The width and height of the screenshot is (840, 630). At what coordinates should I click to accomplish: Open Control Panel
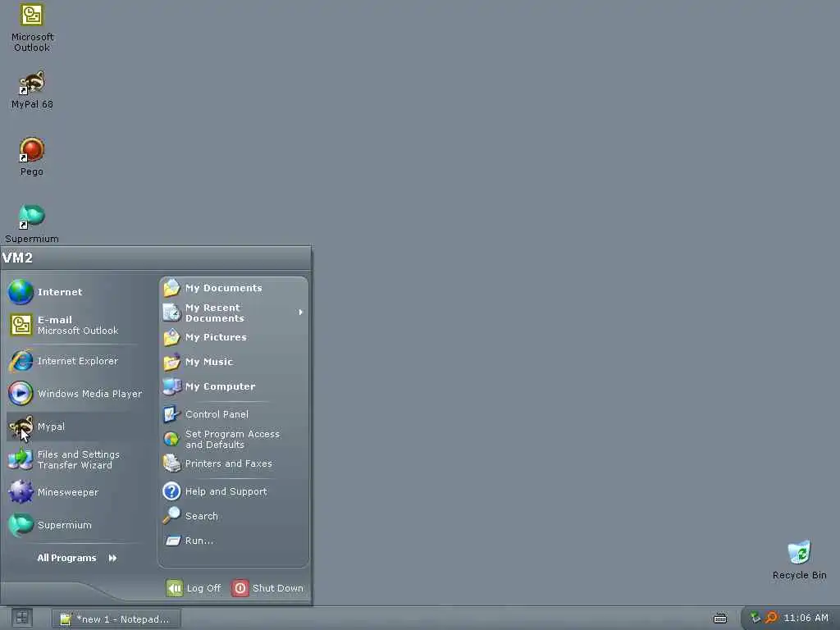coord(234,414)
